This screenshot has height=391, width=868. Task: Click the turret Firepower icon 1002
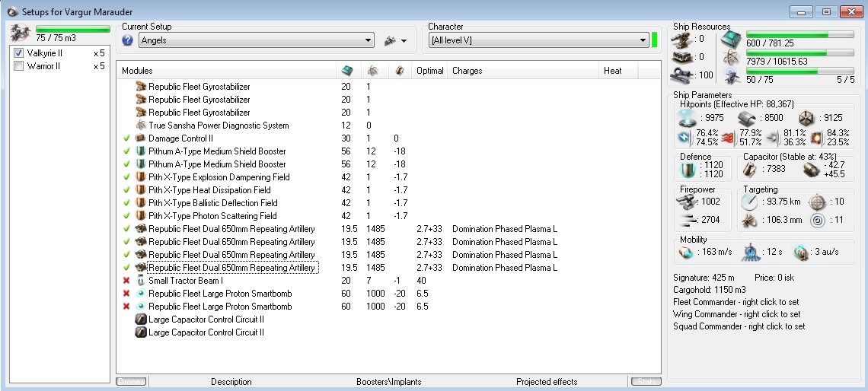pos(688,202)
